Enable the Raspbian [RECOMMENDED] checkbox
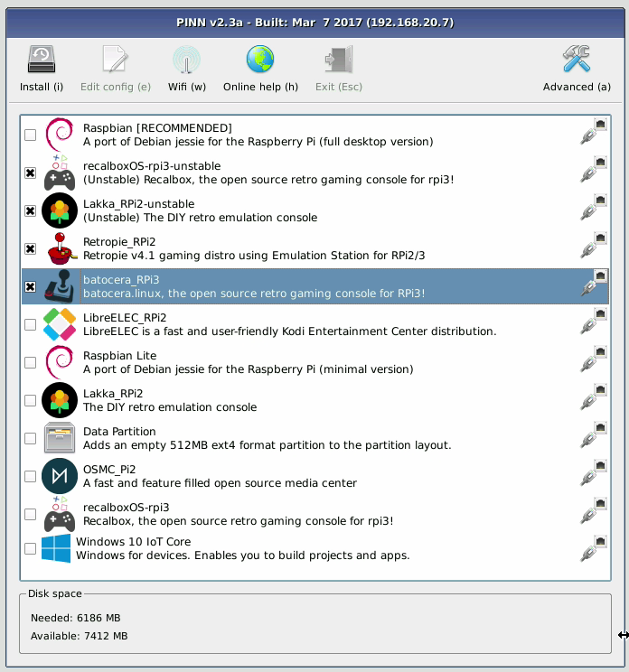629x672 pixels. 30,135
